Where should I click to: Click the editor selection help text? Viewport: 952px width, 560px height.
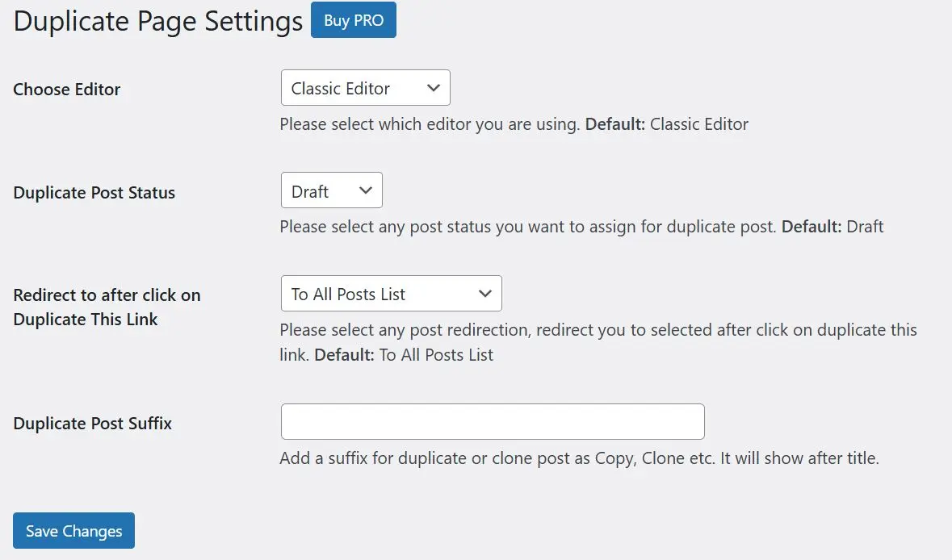514,123
